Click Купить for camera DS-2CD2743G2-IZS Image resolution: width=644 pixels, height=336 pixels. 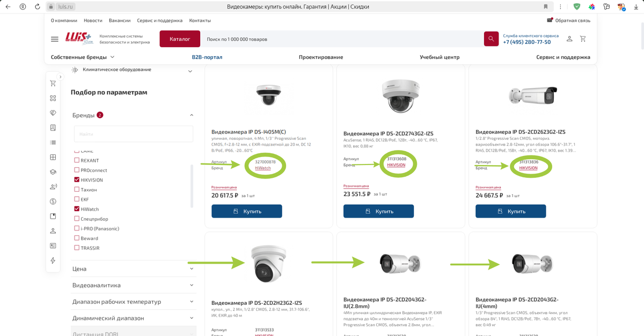pos(378,211)
